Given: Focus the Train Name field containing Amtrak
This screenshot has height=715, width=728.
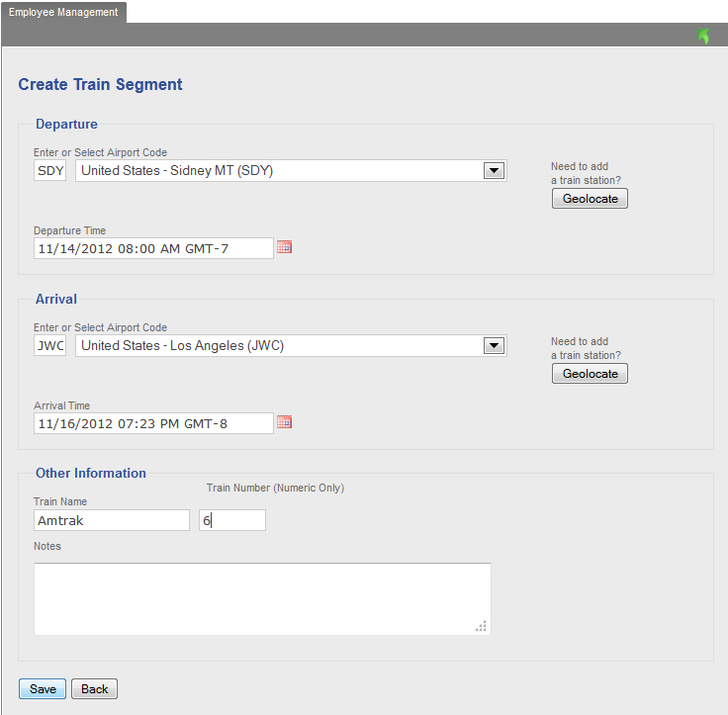Looking at the screenshot, I should click(112, 520).
